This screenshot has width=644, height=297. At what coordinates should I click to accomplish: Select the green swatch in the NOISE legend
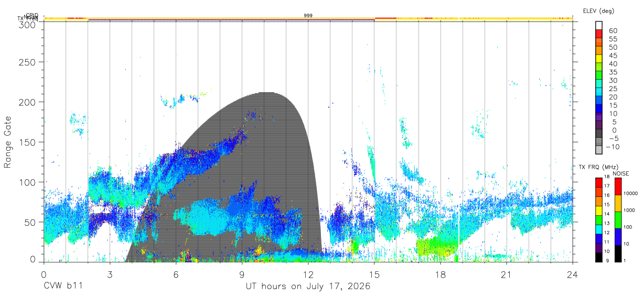[x=617, y=220]
